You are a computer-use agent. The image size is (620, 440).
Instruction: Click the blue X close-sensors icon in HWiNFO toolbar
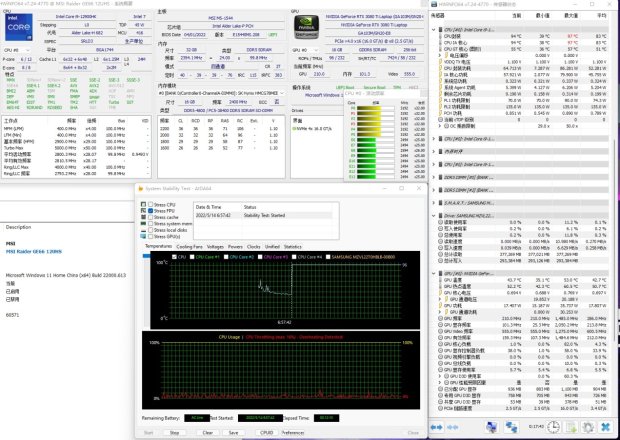tap(605, 427)
